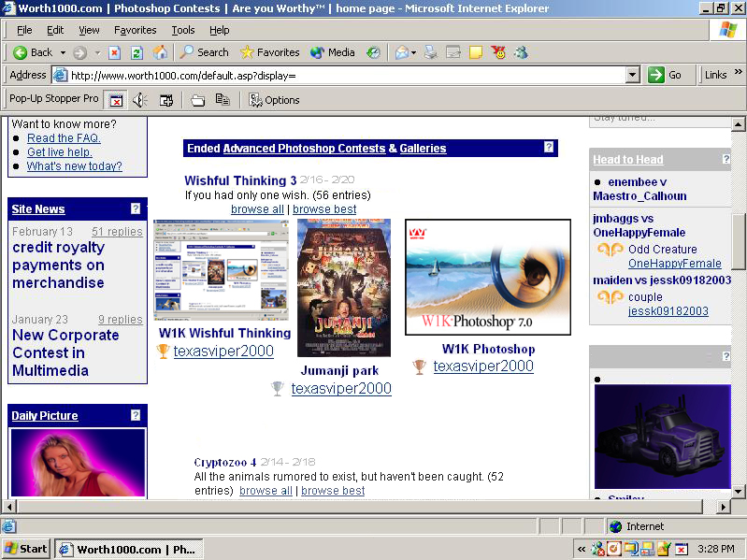Open the Tools menu
This screenshot has width=747, height=560.
click(183, 30)
